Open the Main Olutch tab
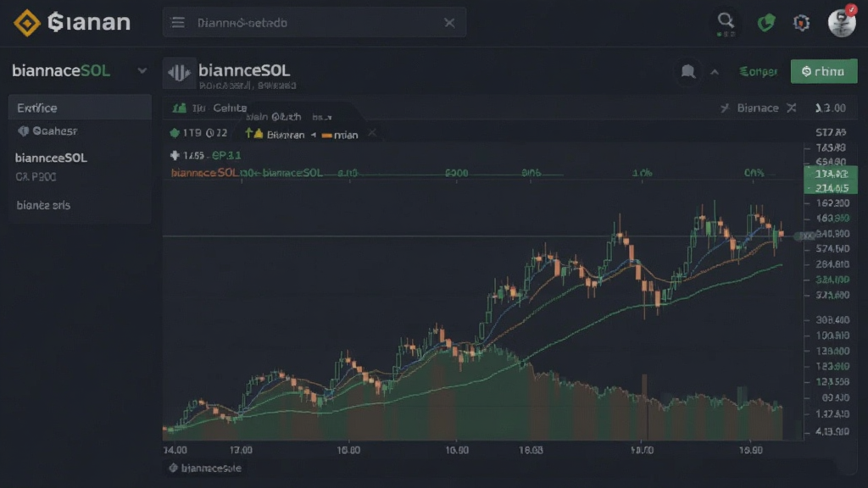Viewport: 868px width, 488px height. coord(274,117)
